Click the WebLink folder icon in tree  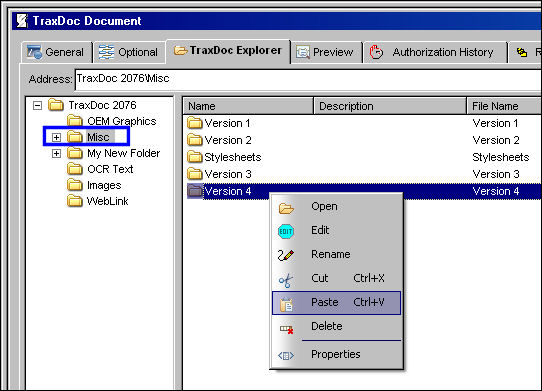coord(75,201)
